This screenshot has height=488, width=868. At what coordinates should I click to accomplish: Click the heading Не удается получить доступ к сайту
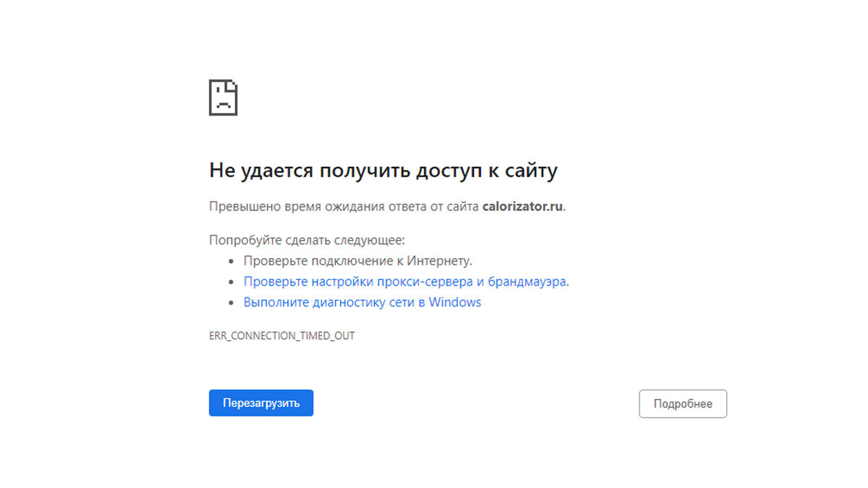click(383, 171)
